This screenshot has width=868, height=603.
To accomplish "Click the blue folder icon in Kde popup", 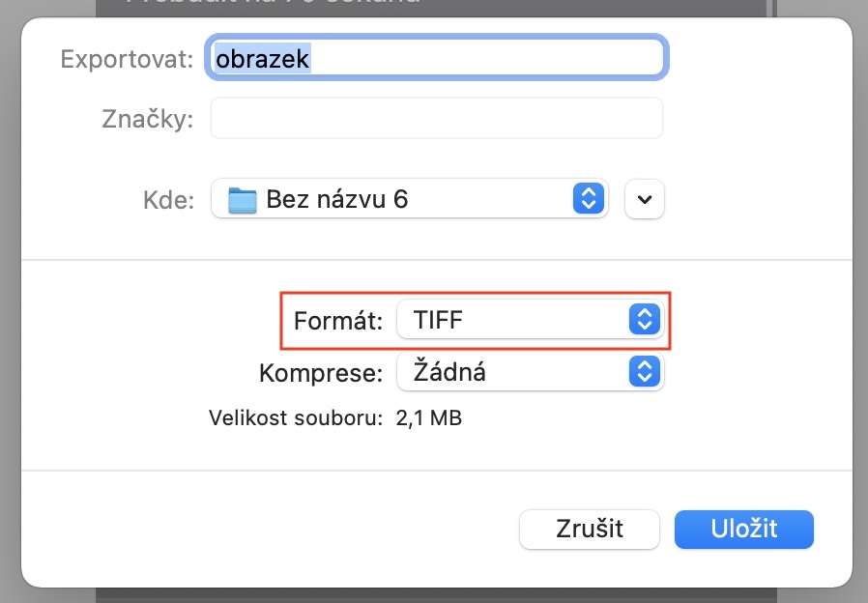I will [243, 200].
